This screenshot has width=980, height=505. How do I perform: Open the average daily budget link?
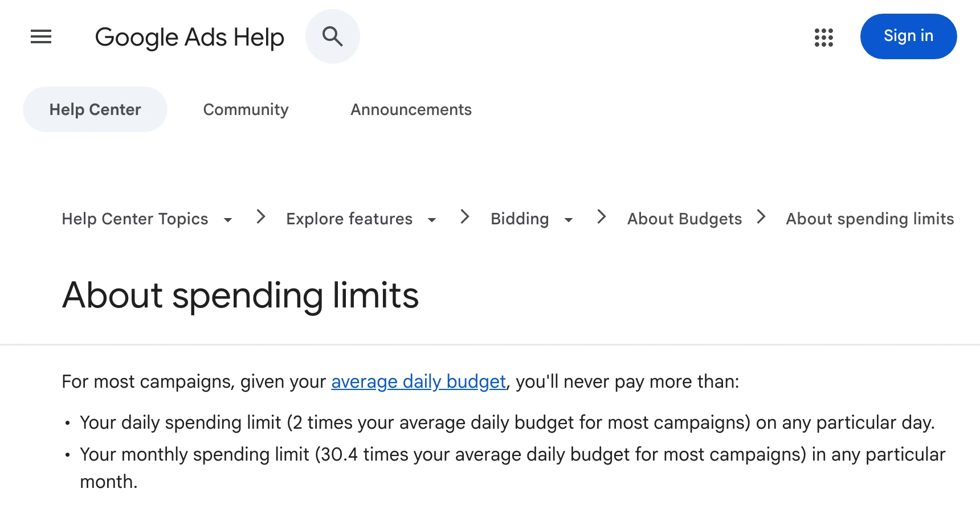(x=419, y=381)
